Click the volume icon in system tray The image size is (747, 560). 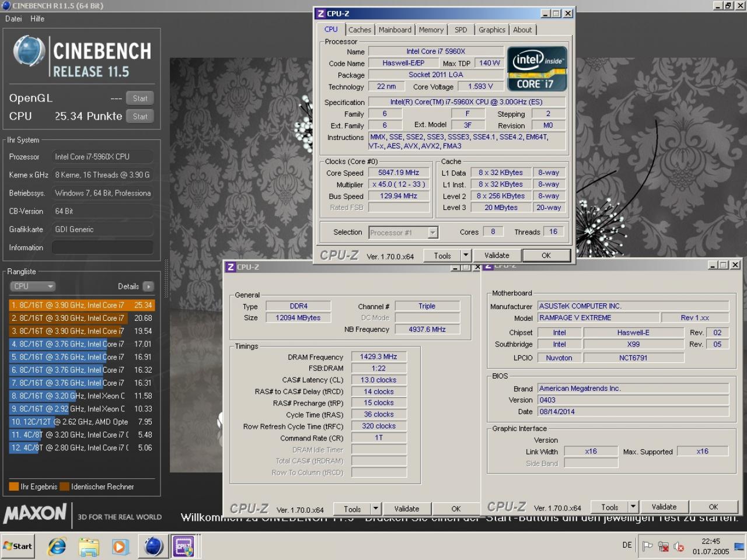[x=679, y=547]
